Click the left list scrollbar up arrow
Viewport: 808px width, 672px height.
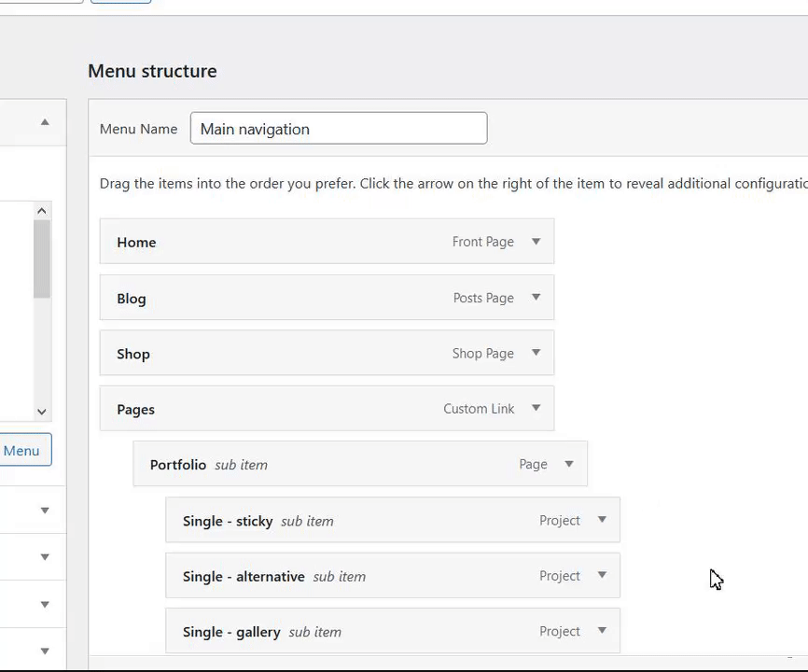(x=41, y=211)
